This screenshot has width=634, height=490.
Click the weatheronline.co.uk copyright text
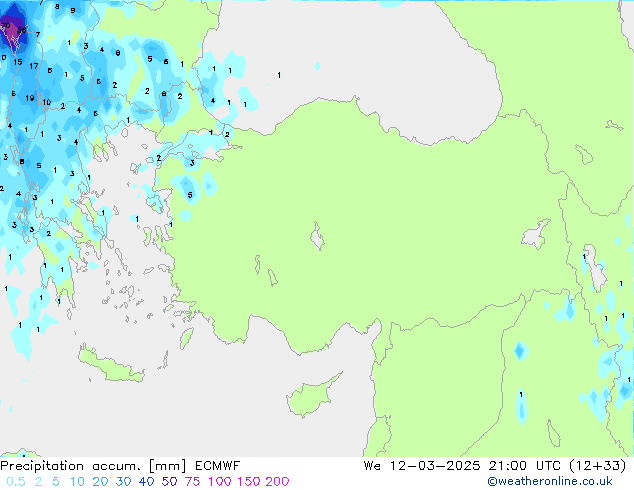550,481
